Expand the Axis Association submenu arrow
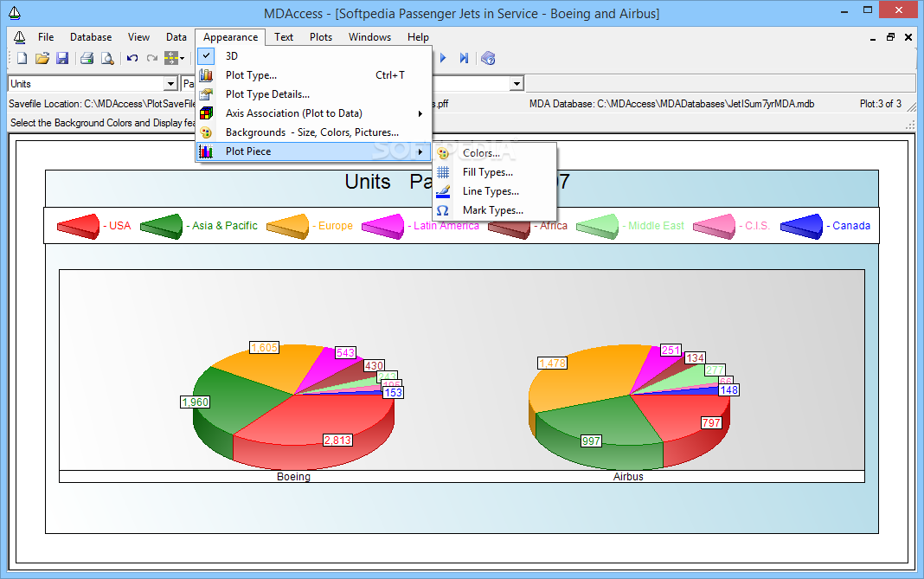The image size is (924, 579). tap(420, 113)
